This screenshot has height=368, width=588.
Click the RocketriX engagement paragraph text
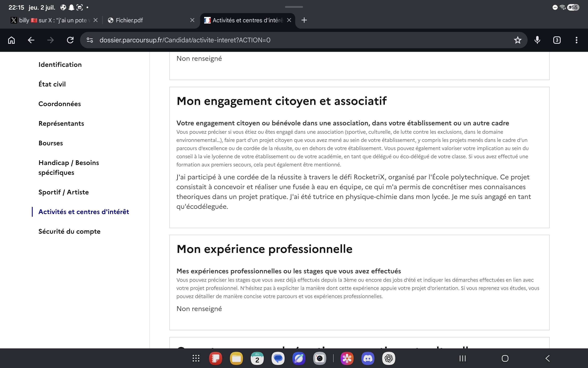point(354,192)
